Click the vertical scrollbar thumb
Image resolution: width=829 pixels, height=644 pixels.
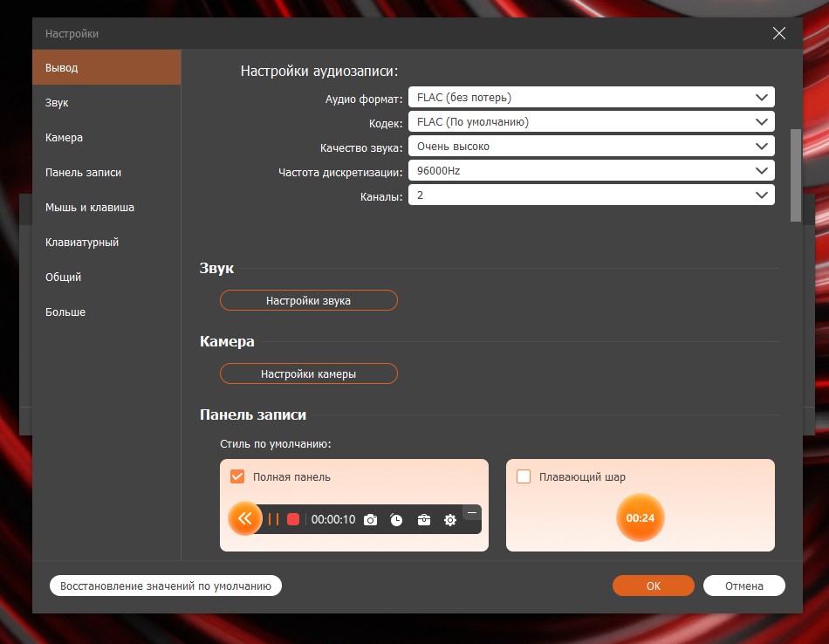[x=795, y=175]
